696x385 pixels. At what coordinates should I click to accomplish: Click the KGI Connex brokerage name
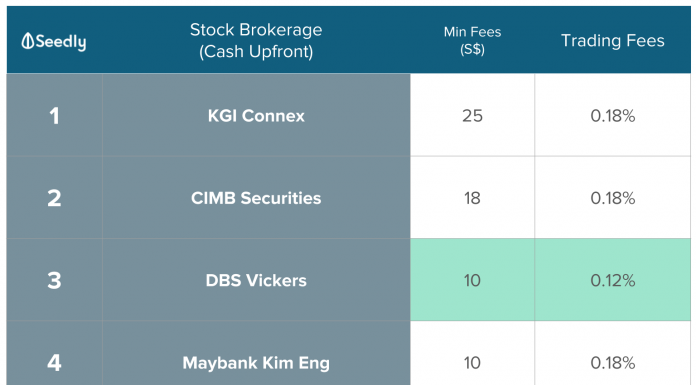256,116
